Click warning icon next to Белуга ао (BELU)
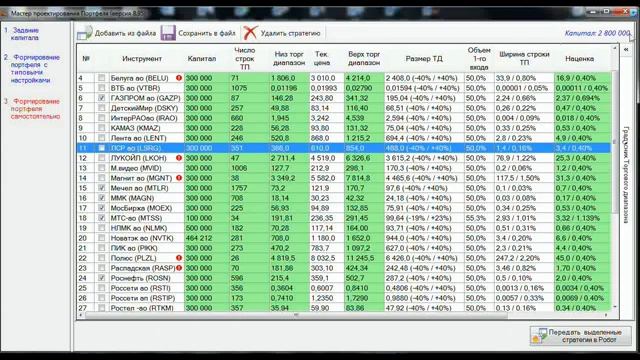 [x=179, y=78]
